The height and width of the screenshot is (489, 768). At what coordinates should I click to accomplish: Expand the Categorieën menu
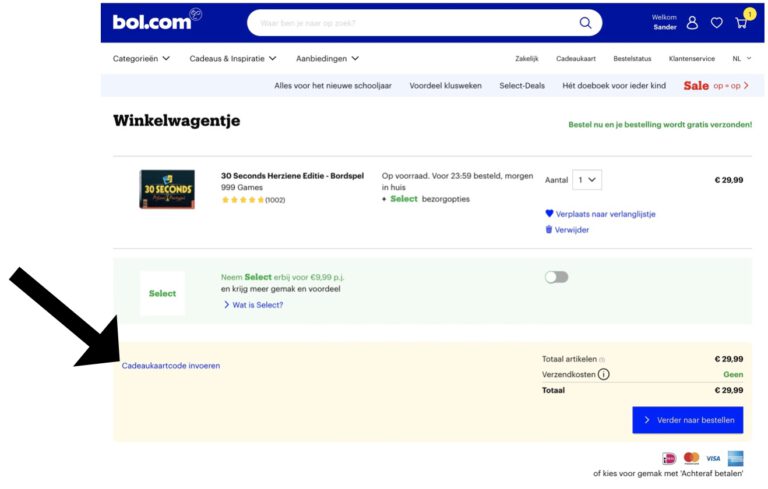click(141, 58)
